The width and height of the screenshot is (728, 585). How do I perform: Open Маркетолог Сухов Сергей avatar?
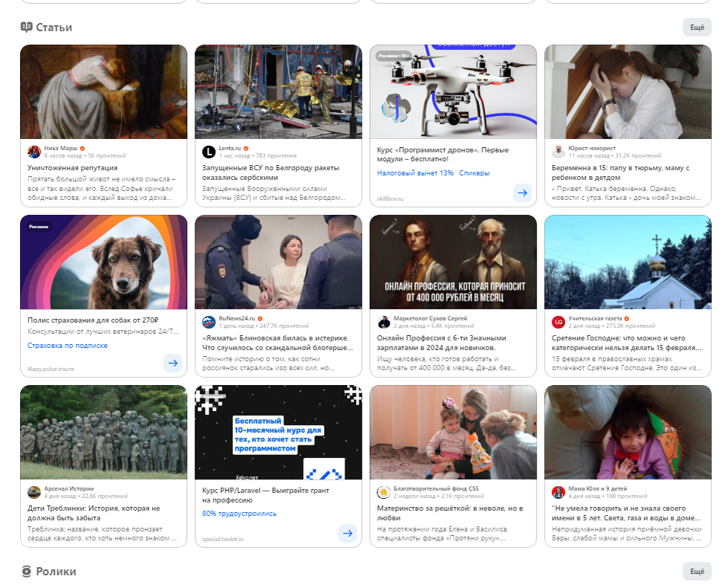(383, 322)
